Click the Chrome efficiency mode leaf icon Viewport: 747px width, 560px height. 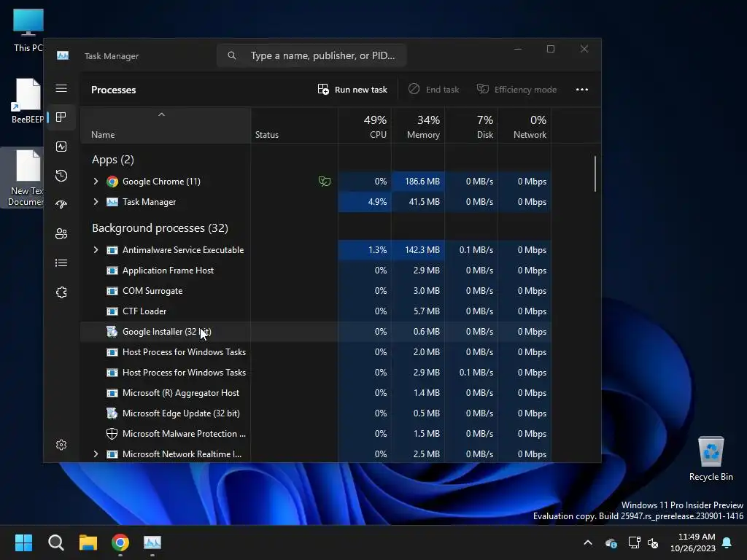click(325, 182)
